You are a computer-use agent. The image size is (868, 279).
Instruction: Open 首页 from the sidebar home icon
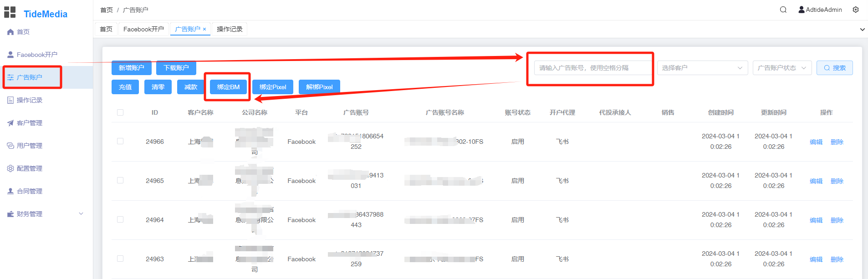[x=10, y=32]
